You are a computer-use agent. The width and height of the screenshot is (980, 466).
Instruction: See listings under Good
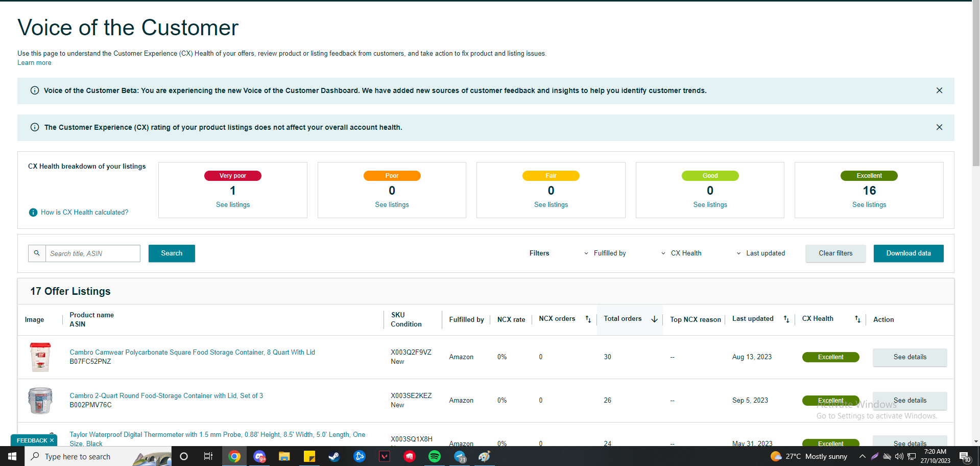[x=710, y=205]
